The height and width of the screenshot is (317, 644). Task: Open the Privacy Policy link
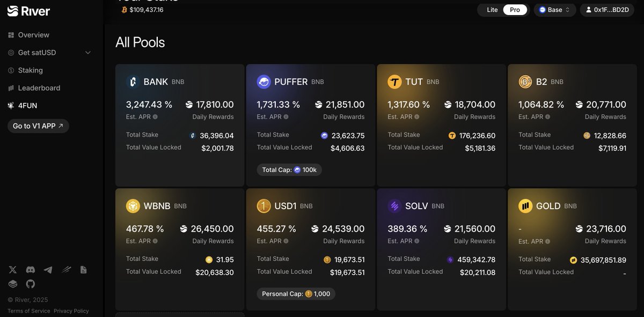coord(71,311)
